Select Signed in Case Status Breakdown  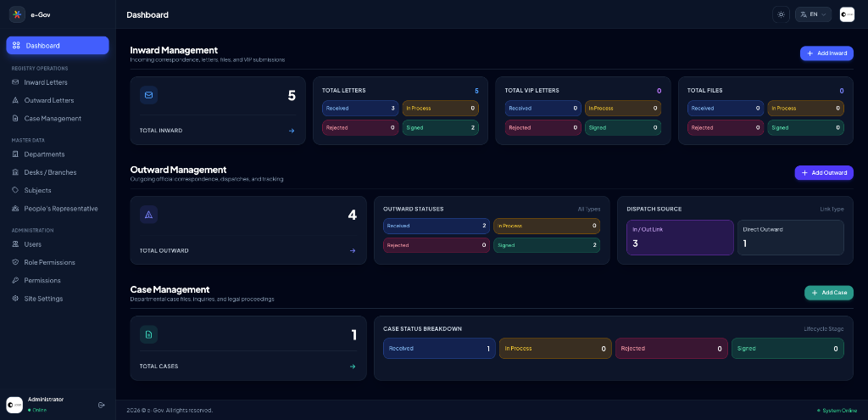click(787, 349)
